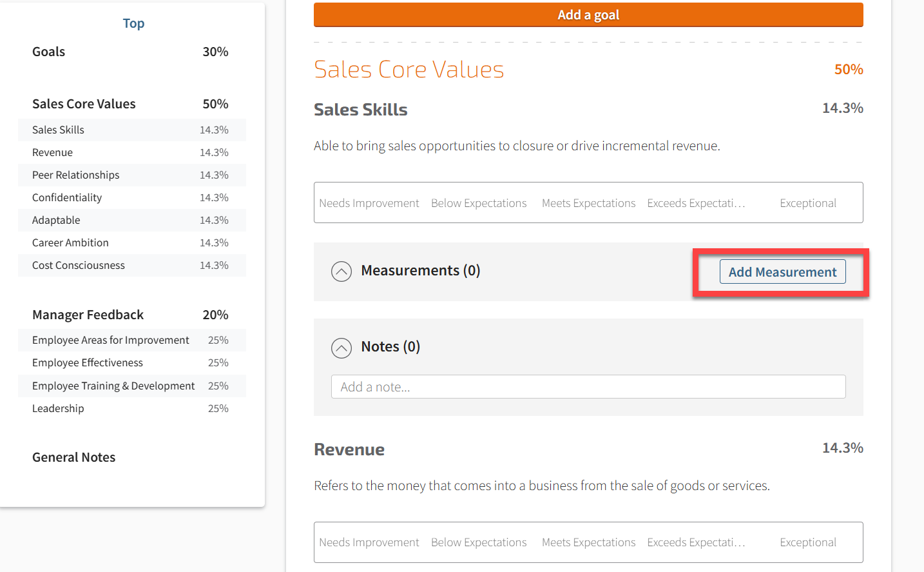Click the Sales Core Values heading

pos(409,69)
